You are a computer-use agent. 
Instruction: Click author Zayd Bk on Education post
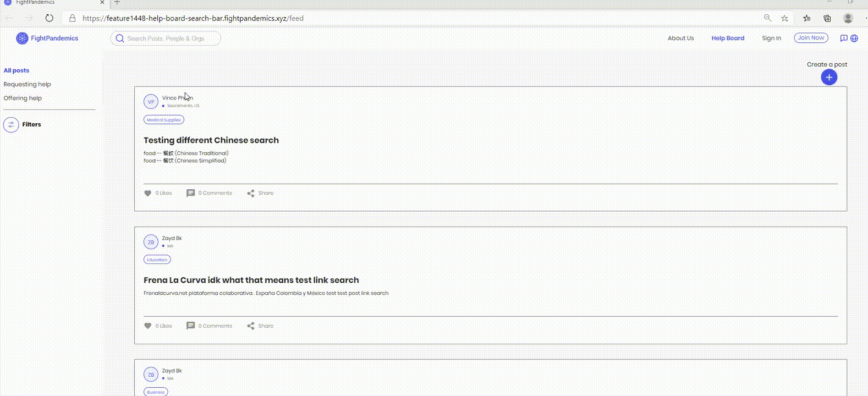pyautogui.click(x=172, y=238)
